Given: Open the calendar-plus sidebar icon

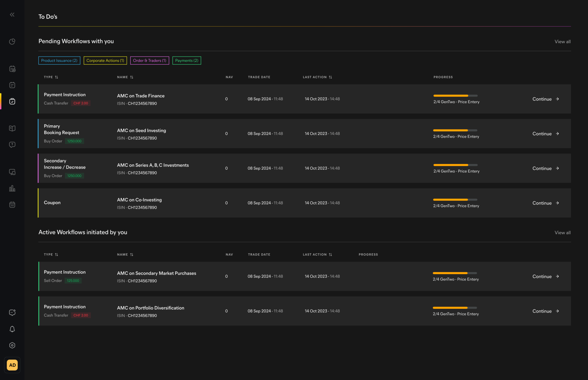Looking at the screenshot, I should [x=12, y=69].
